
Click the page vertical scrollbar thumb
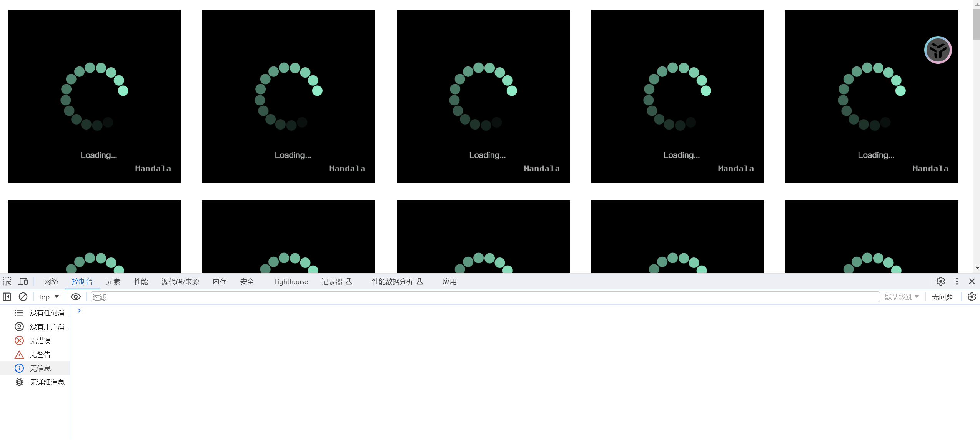[x=977, y=24]
